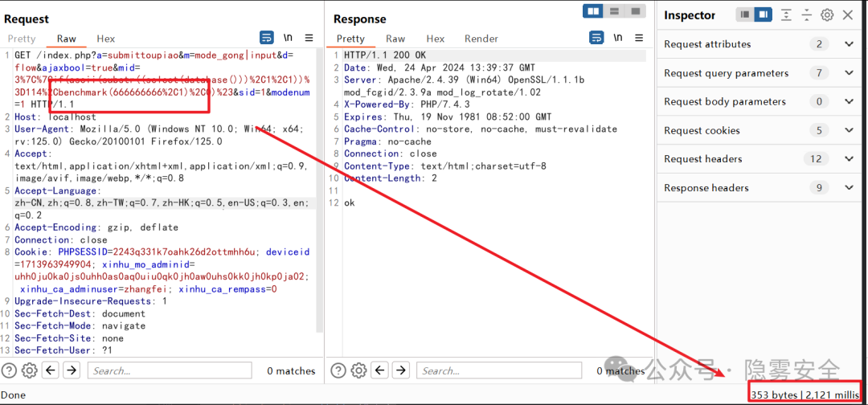Switch to side-by-side Request/Response layout
The height and width of the screenshot is (405, 868).
click(594, 11)
